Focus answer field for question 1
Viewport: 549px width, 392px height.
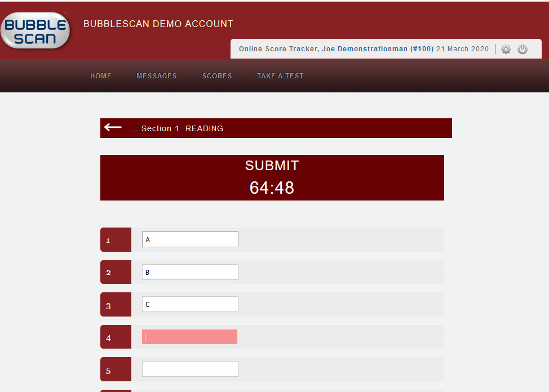[190, 239]
